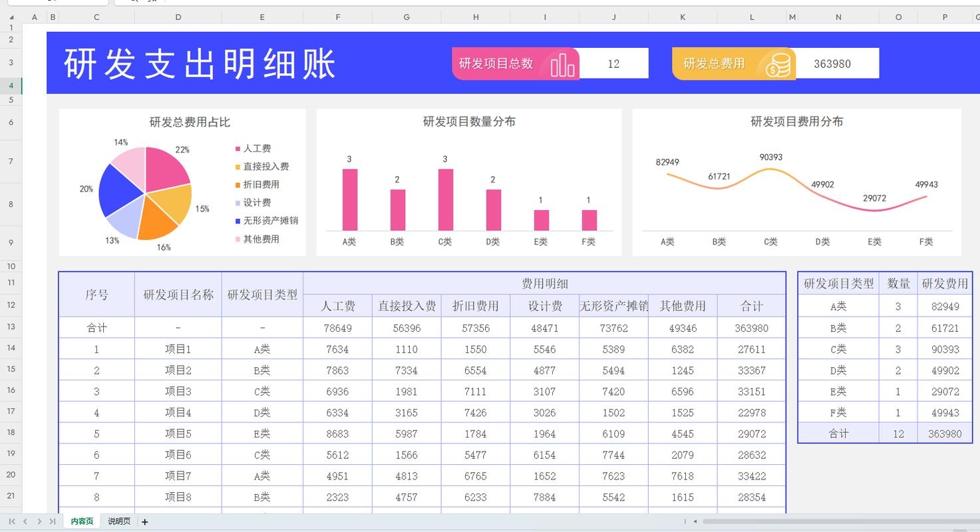Click the 人工费 column header cell
This screenshot has height=532, width=980.
(x=338, y=306)
